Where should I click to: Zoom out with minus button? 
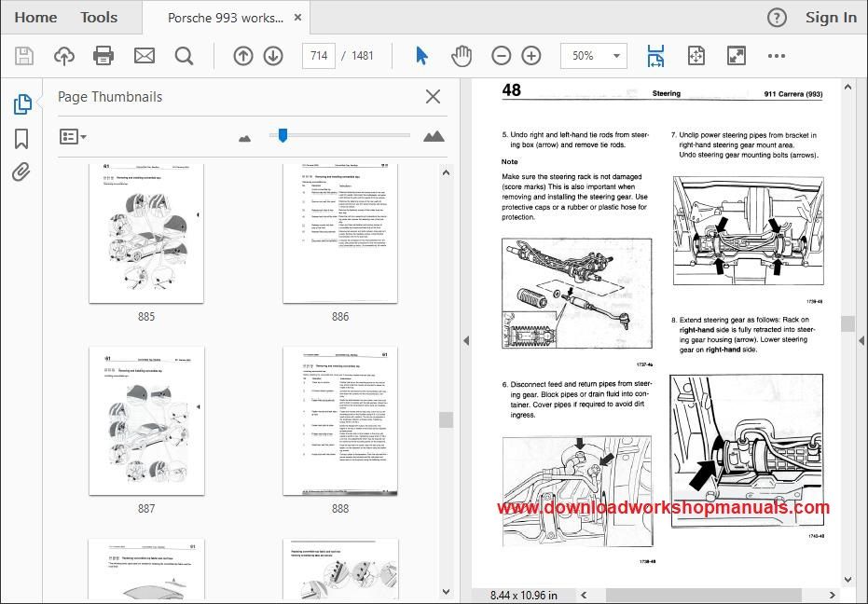pyautogui.click(x=501, y=56)
